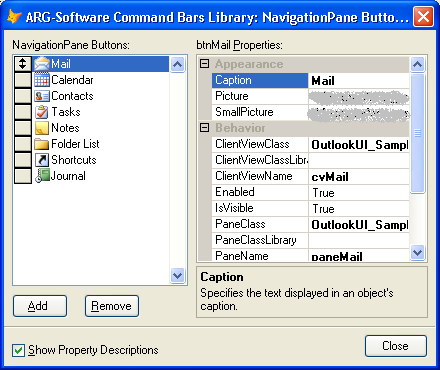Click the Contacts card icon
Viewport: 440px width, 370px height.
coord(42,96)
